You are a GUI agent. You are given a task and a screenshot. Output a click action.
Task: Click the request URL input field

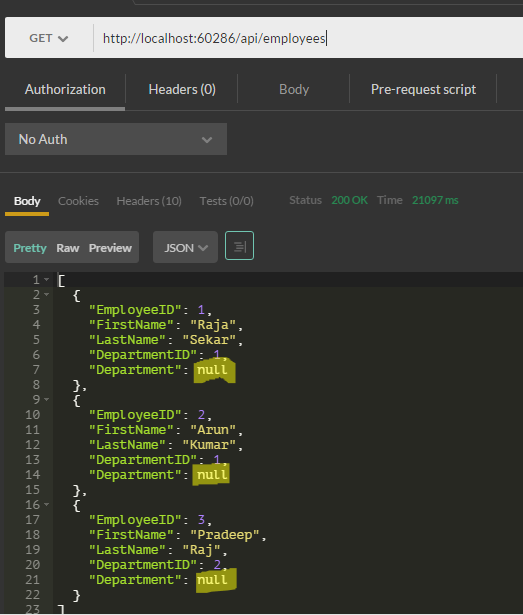[x=308, y=38]
